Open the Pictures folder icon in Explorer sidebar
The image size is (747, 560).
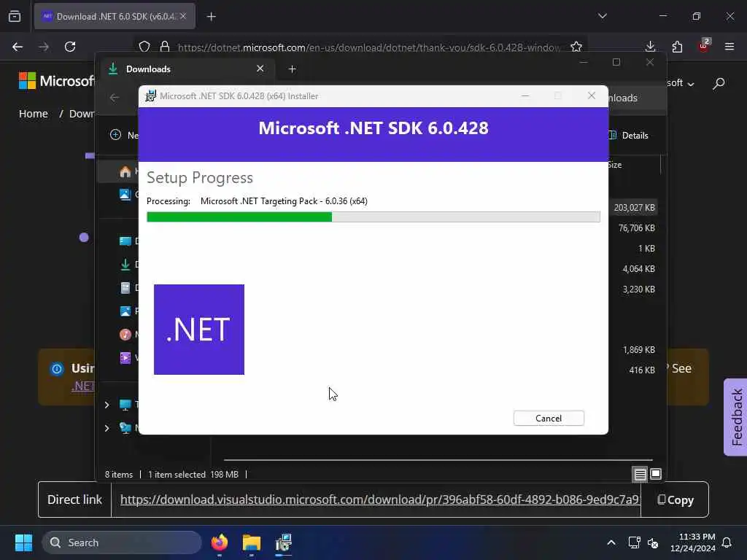click(x=125, y=311)
